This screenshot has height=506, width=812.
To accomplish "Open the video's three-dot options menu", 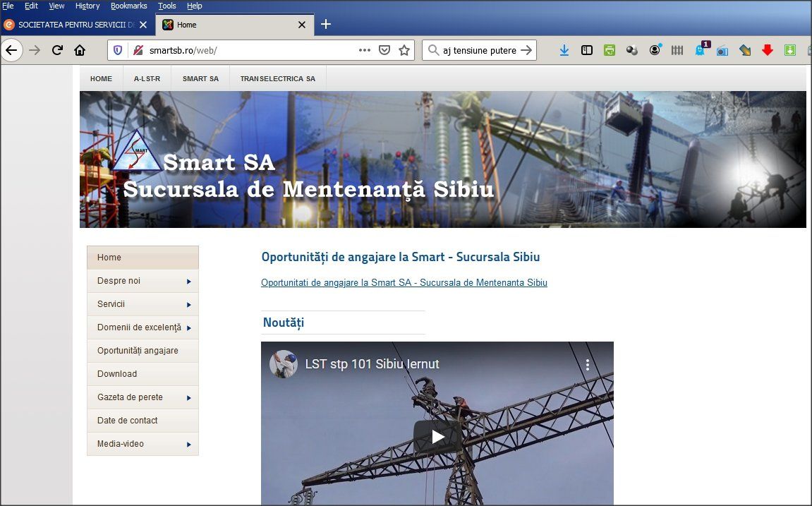I will point(588,365).
